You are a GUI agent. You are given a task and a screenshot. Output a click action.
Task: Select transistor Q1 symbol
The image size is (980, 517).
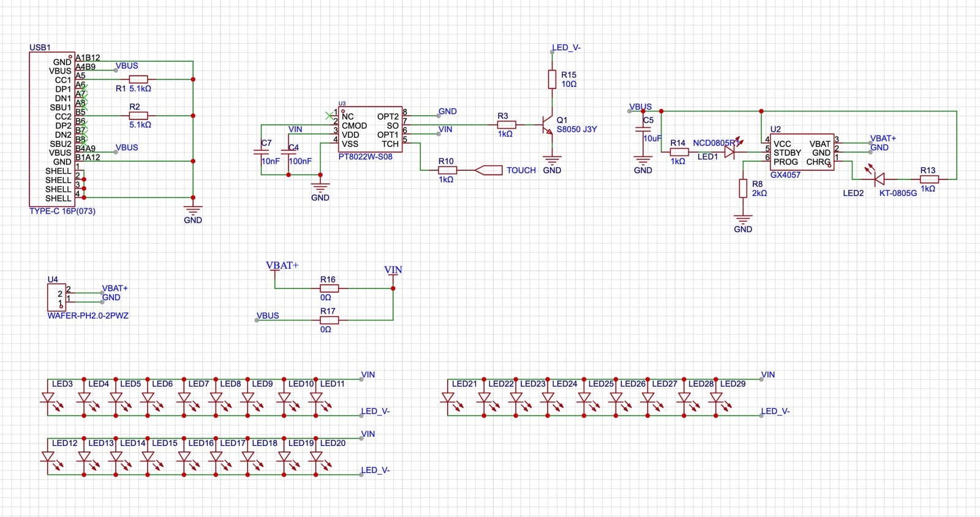[547, 125]
